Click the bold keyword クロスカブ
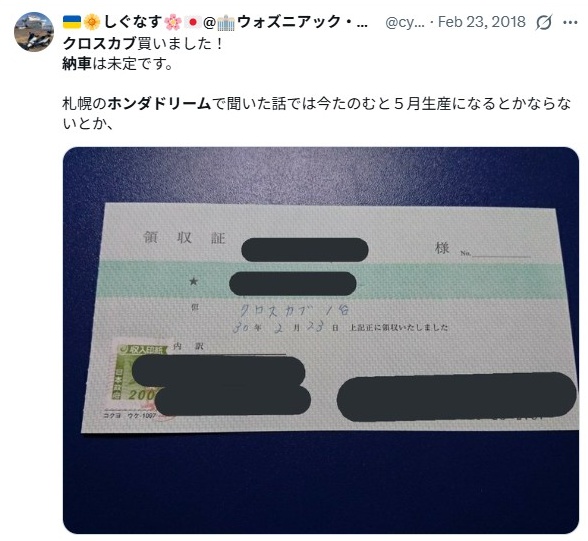This screenshot has width=588, height=541. [99, 44]
